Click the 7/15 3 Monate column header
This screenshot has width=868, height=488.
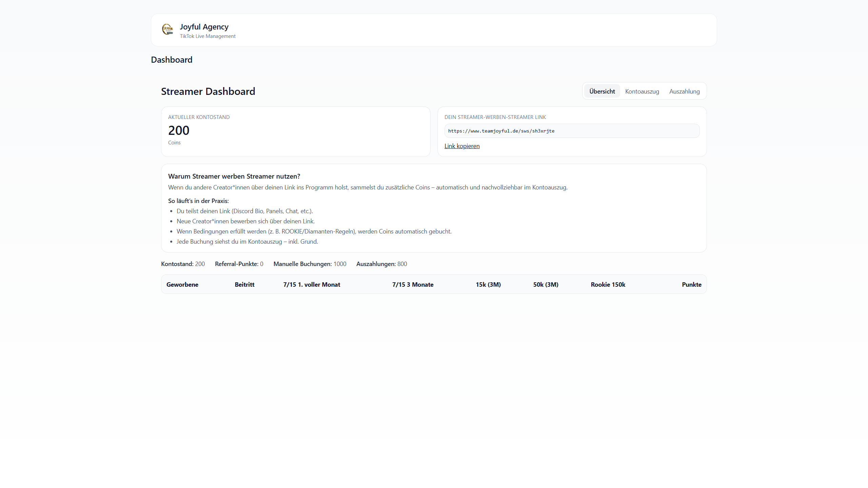[413, 285]
